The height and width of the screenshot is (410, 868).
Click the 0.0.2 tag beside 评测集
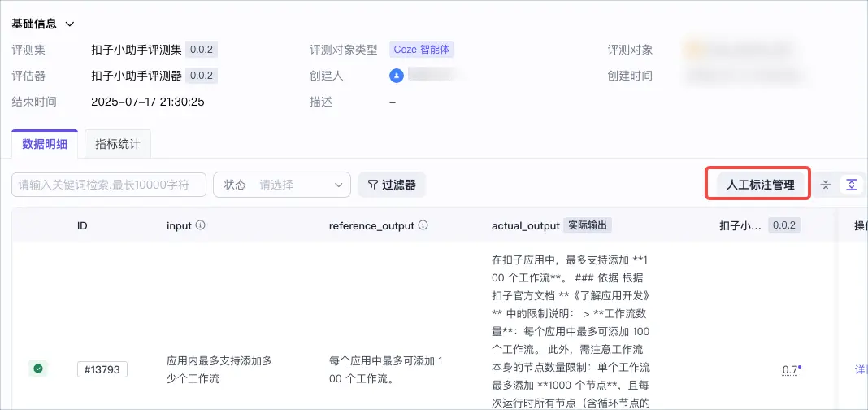pyautogui.click(x=202, y=50)
